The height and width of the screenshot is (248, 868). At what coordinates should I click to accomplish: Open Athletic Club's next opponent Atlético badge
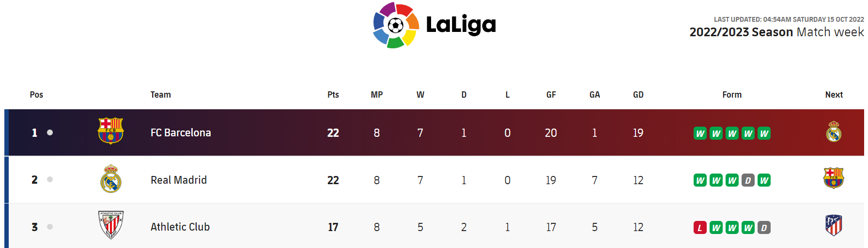(x=834, y=225)
